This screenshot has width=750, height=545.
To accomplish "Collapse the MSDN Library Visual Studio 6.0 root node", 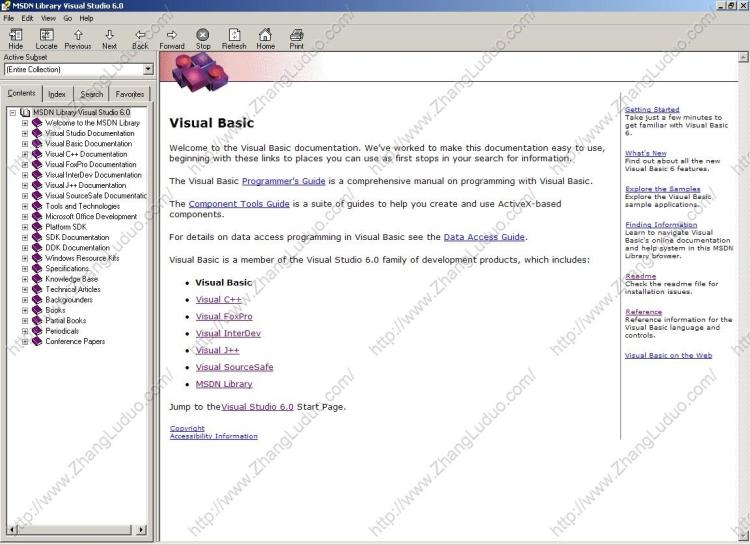I will 13,112.
